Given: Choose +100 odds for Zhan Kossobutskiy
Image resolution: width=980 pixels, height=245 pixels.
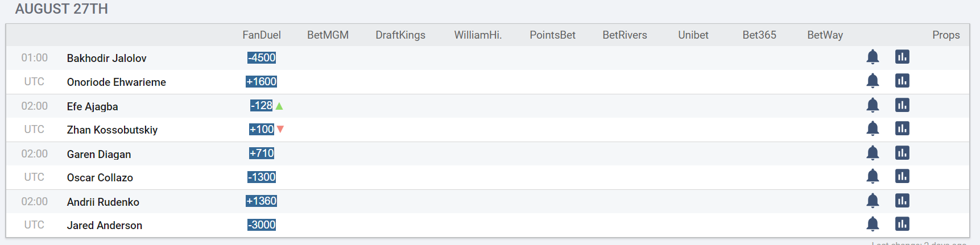Looking at the screenshot, I should (x=262, y=129).
